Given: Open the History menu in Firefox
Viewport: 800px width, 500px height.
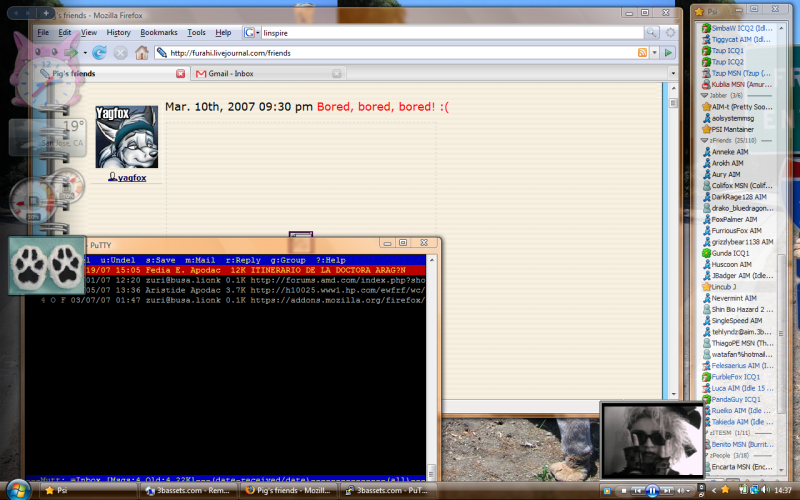Looking at the screenshot, I should coord(118,32).
